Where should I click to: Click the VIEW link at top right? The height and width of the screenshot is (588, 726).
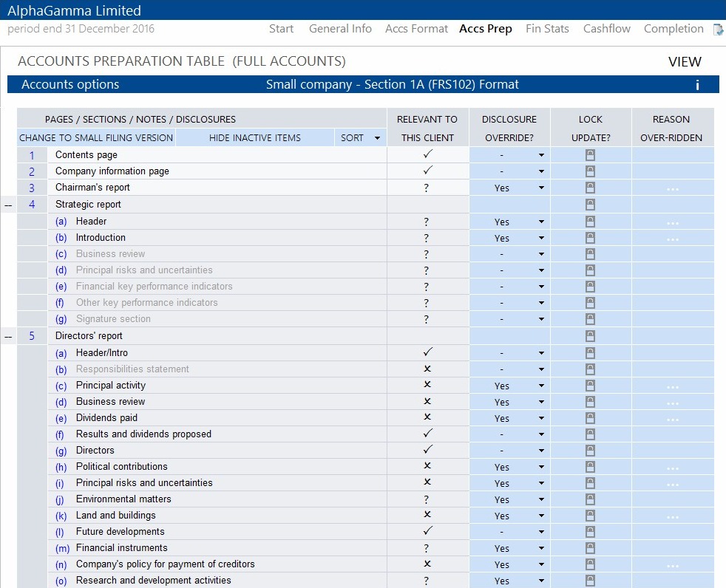click(x=685, y=62)
